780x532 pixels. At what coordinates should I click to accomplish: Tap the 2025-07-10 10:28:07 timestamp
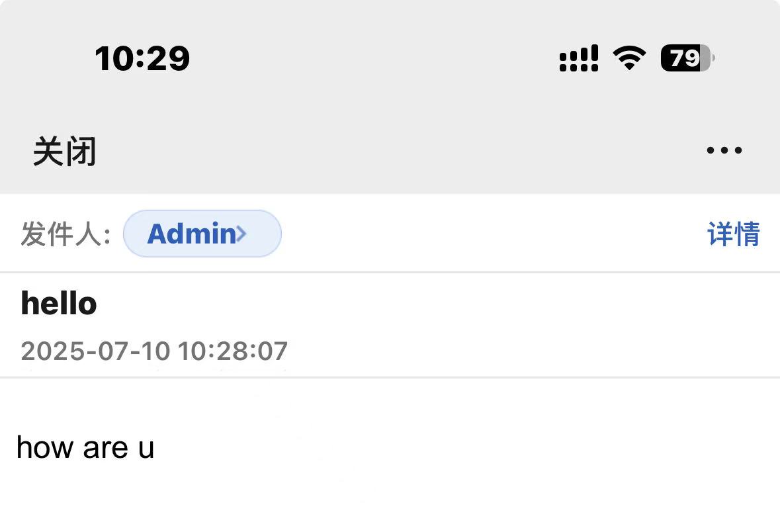(154, 351)
